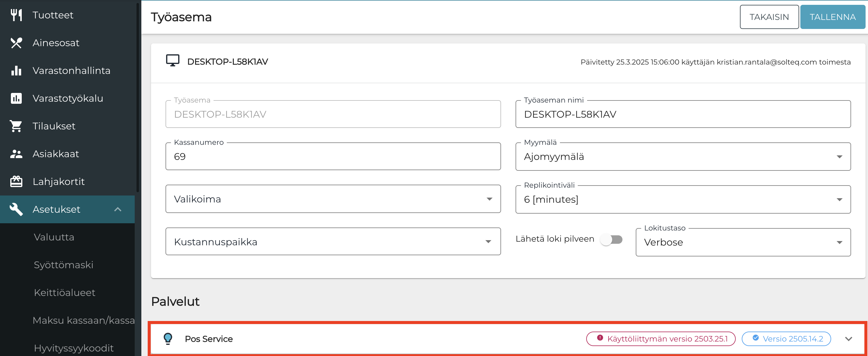The width and height of the screenshot is (868, 356).
Task: Toggle the Lähetä loki pilveen switch
Action: click(611, 240)
